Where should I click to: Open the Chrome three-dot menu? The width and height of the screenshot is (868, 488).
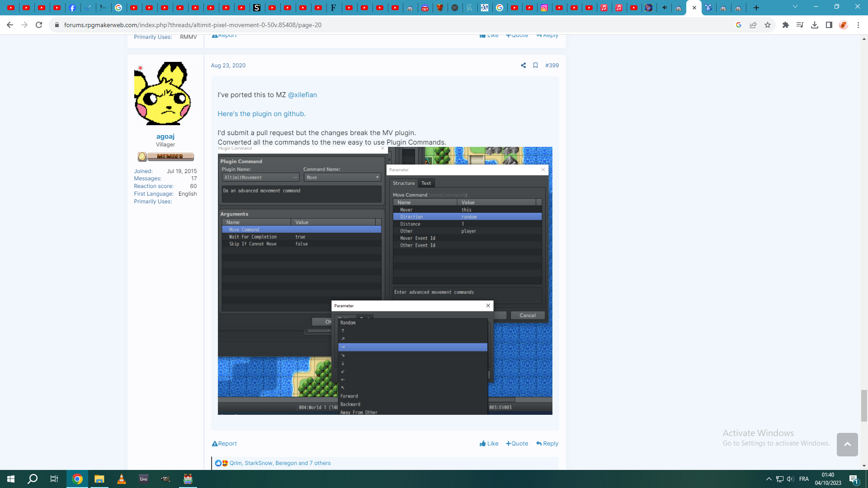click(858, 25)
